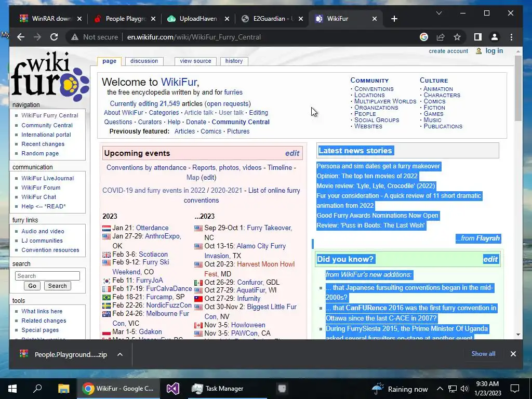The image size is (532, 399).
Task: Close the WinRAR download tab
Action: pos(79,19)
